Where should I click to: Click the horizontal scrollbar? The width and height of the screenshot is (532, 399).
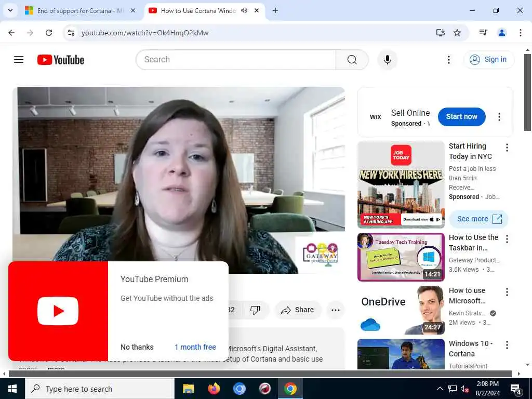(260, 374)
